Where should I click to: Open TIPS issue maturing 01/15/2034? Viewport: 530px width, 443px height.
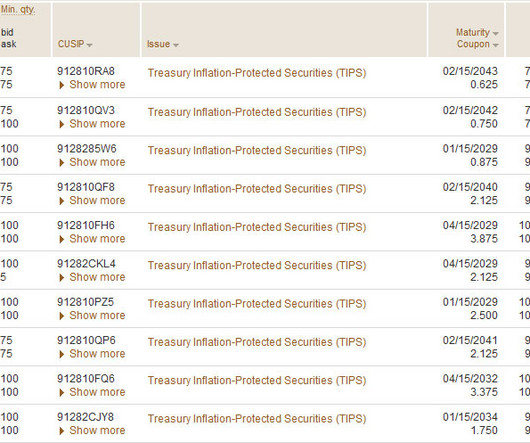coord(257,419)
